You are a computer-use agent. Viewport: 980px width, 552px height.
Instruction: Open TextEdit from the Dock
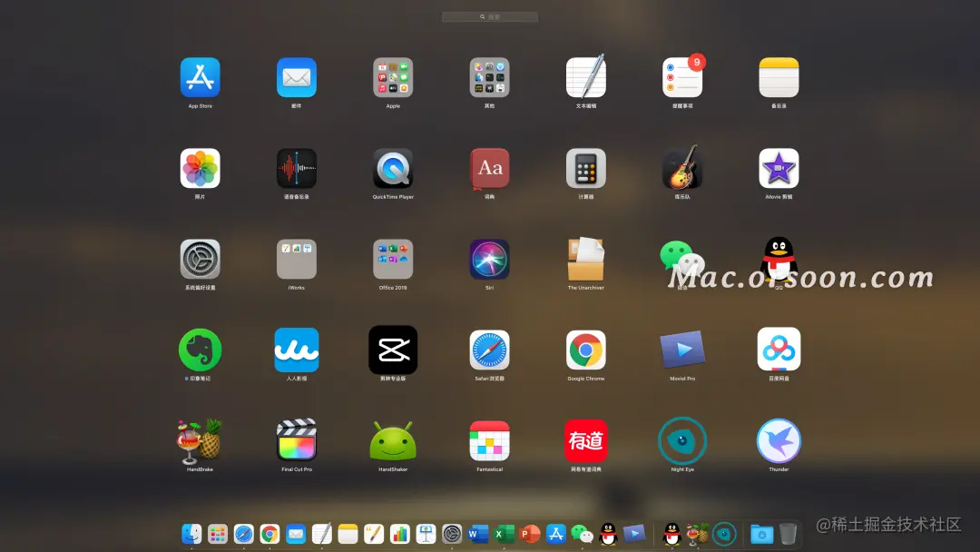click(x=322, y=534)
